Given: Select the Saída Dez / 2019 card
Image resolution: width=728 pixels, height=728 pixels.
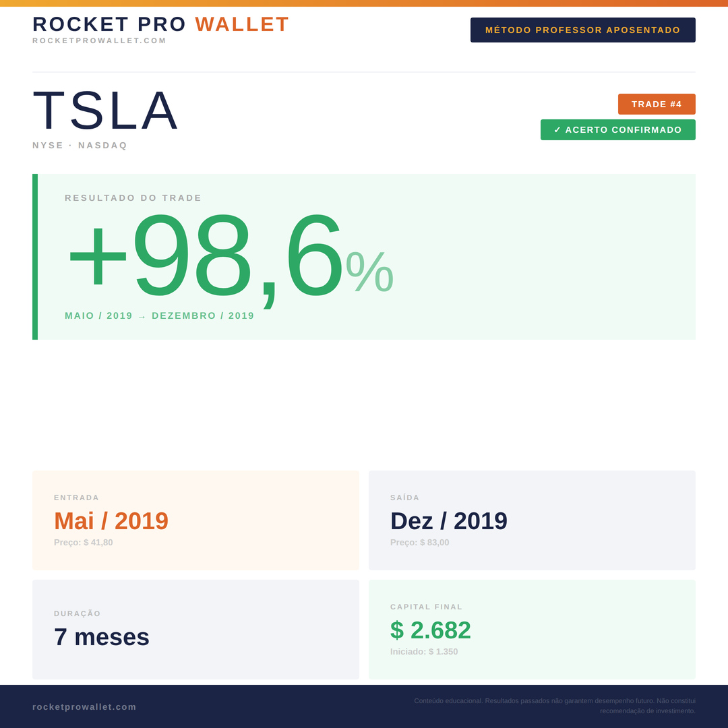Looking at the screenshot, I should pyautogui.click(x=532, y=520).
